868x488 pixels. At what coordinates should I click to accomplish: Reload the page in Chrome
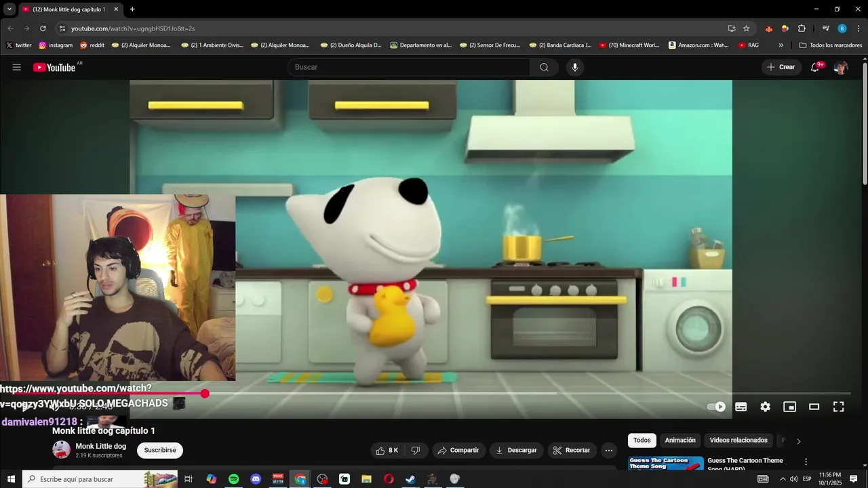(x=43, y=28)
